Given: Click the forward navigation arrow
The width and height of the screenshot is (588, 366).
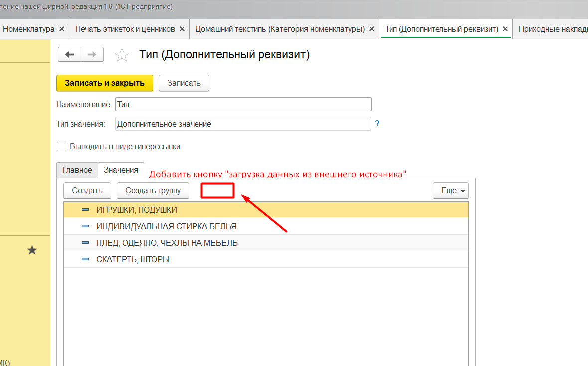Looking at the screenshot, I should tap(92, 55).
